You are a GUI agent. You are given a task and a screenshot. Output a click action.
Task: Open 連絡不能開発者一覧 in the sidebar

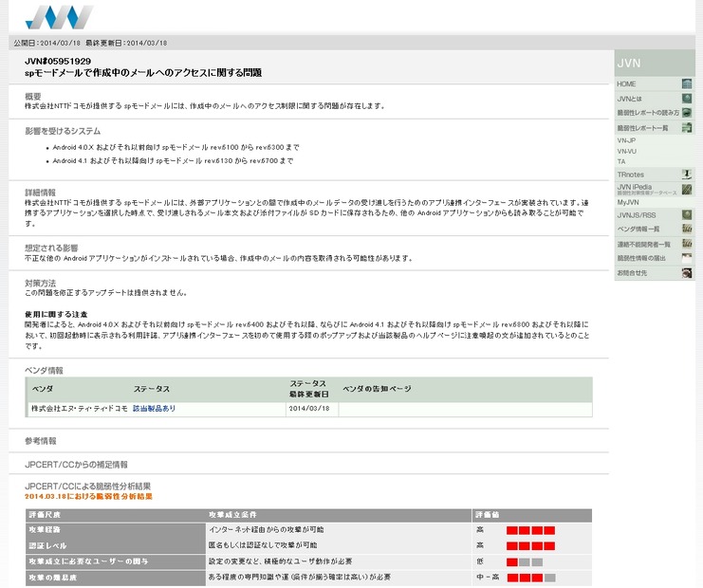pyautogui.click(x=643, y=245)
